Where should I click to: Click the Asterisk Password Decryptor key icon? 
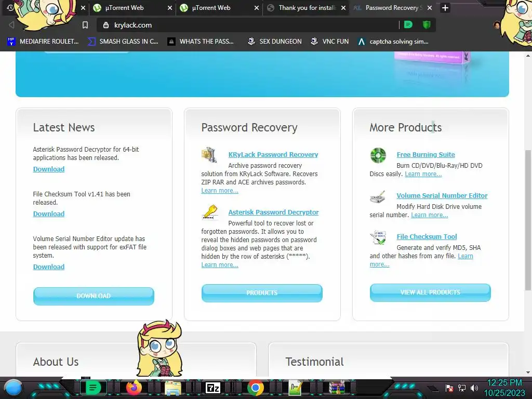(210, 212)
